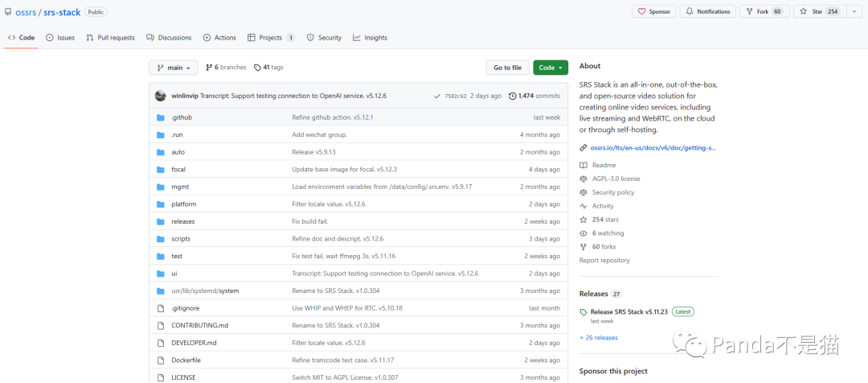View the 60 forks link
The width and height of the screenshot is (868, 383).
pyautogui.click(x=604, y=247)
